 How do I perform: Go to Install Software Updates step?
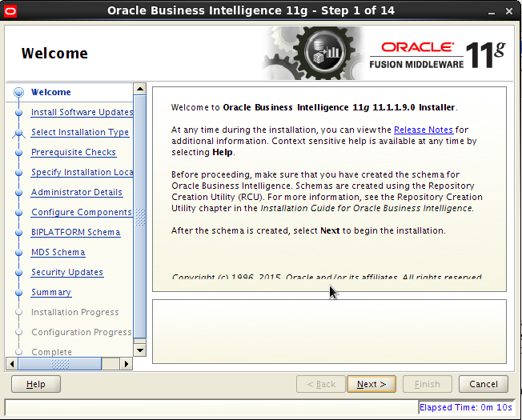pyautogui.click(x=82, y=112)
